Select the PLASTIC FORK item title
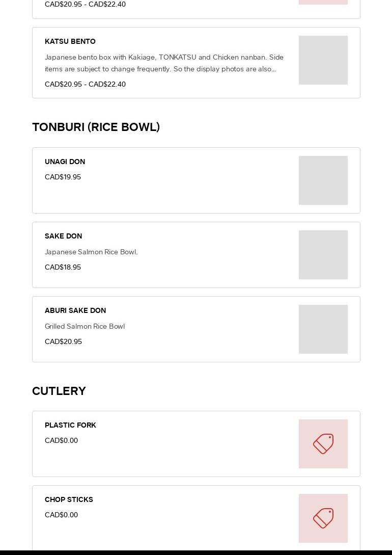The image size is (392, 555). [x=70, y=425]
